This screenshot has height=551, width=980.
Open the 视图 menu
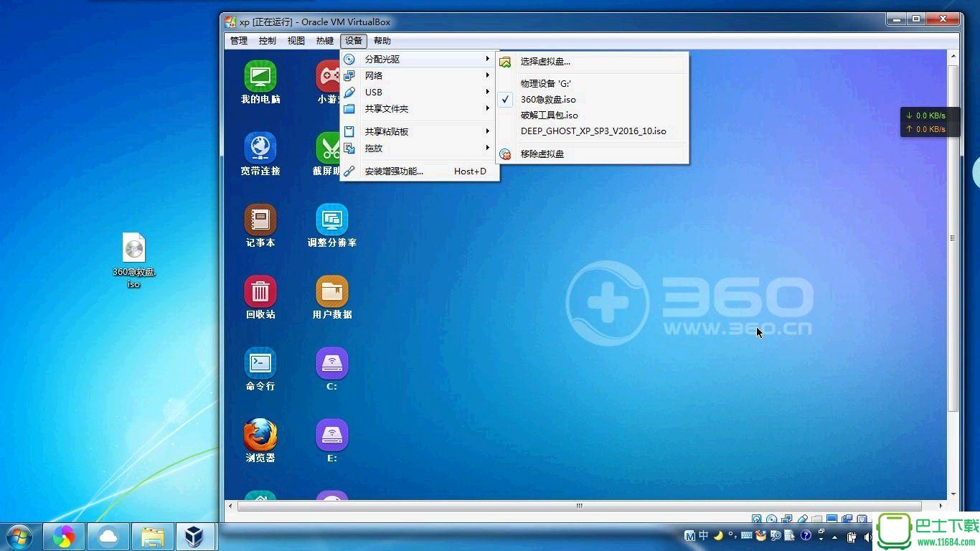tap(296, 41)
